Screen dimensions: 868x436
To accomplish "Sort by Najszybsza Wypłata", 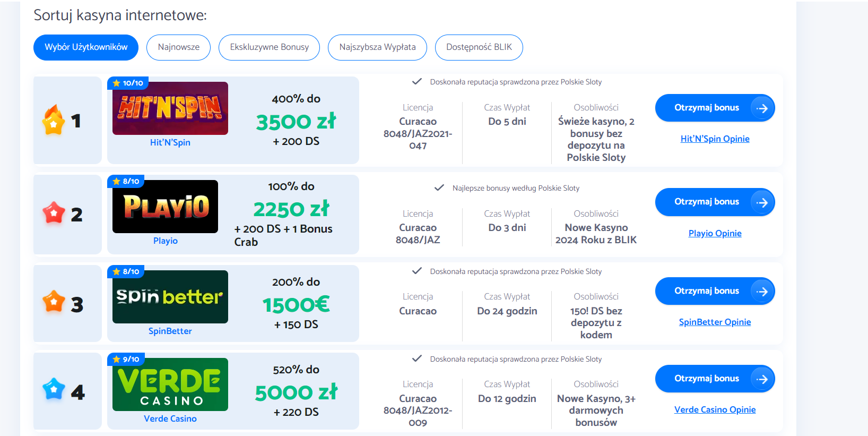I will click(x=378, y=47).
